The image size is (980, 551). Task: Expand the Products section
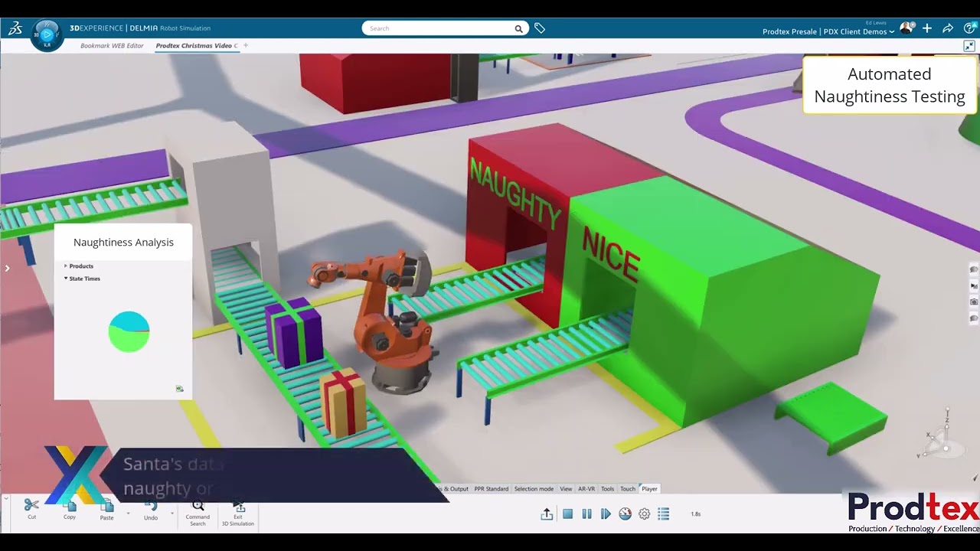point(79,266)
